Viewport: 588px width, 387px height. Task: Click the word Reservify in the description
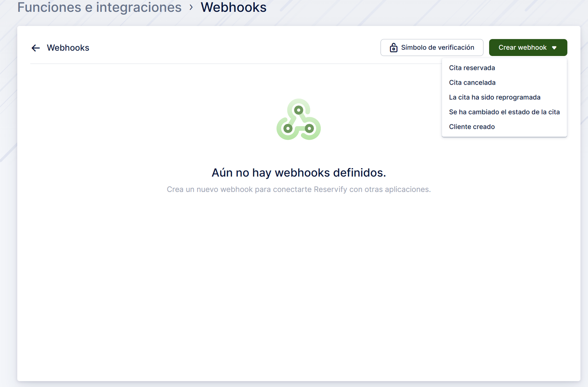pyautogui.click(x=330, y=189)
